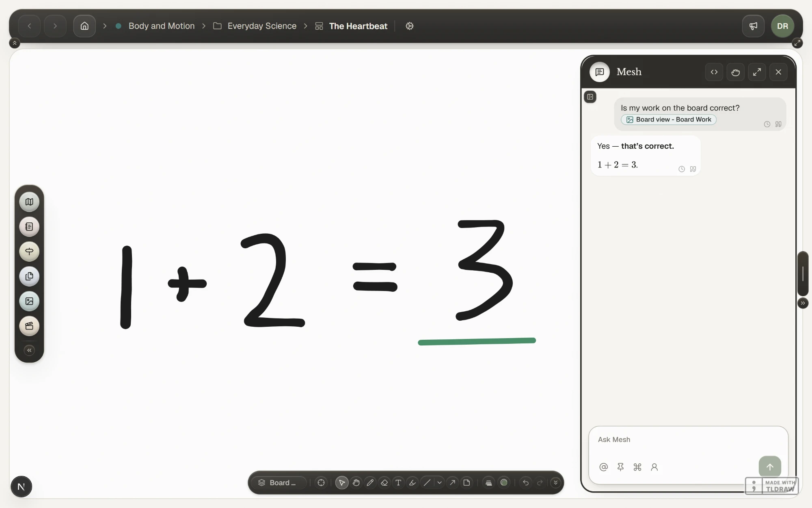Viewport: 812px width, 508px height.
Task: Open the image icon in the left sidebar
Action: coord(29,301)
